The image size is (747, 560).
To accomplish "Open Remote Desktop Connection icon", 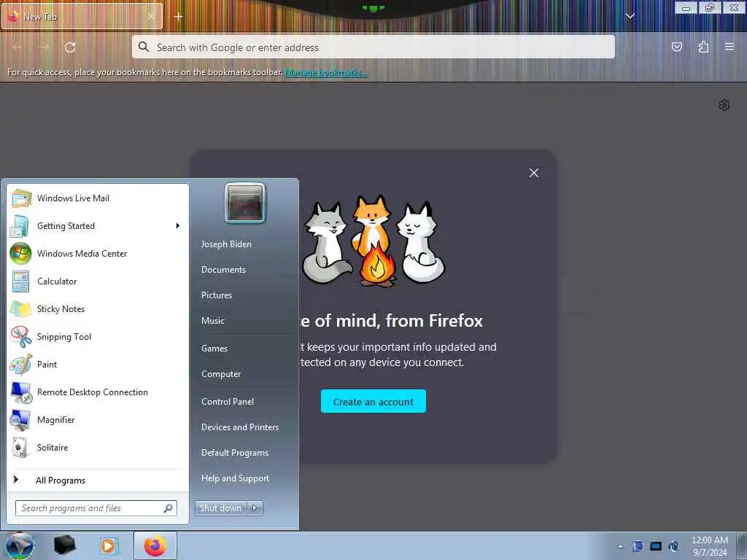I will [21, 392].
